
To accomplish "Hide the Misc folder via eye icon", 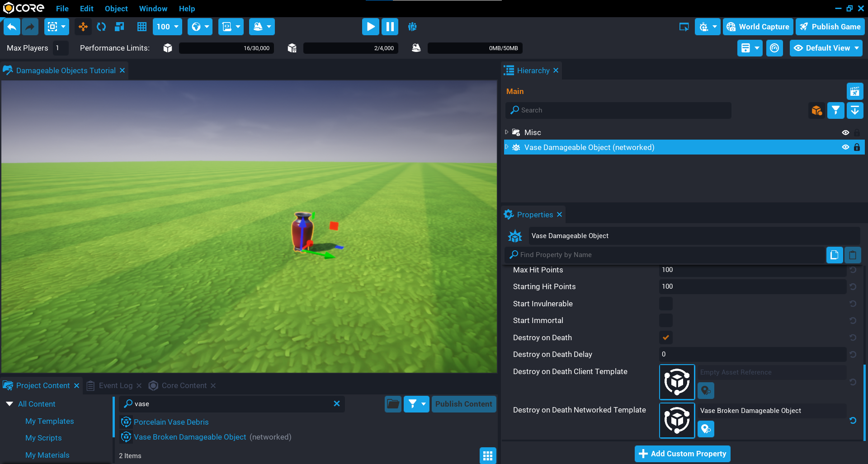I will (x=845, y=132).
